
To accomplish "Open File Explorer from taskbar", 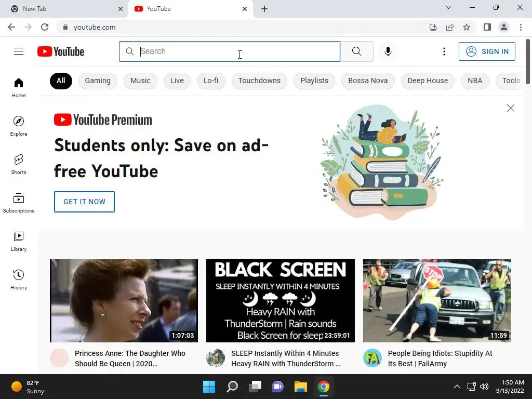I will [x=301, y=387].
